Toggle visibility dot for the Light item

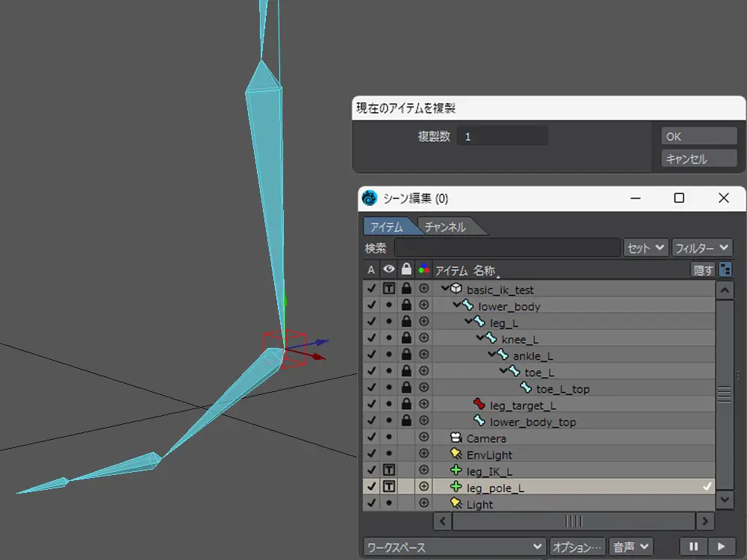click(388, 504)
